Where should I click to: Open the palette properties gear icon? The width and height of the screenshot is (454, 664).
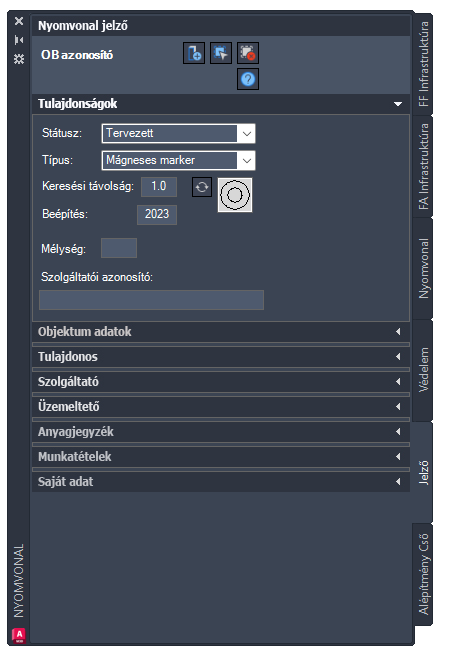[x=19, y=59]
